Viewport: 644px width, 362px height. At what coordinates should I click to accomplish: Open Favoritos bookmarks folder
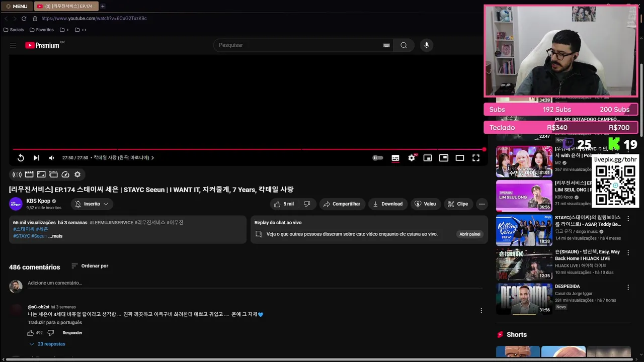(x=42, y=30)
